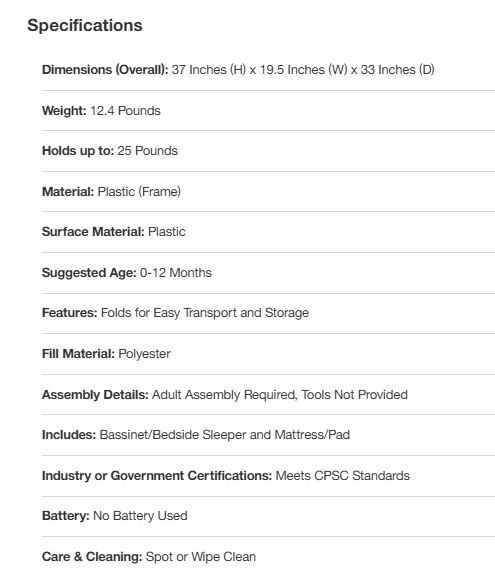This screenshot has height=577, width=495.
Task: Click the text 'Meets CPSC Standards'
Action: (x=343, y=475)
